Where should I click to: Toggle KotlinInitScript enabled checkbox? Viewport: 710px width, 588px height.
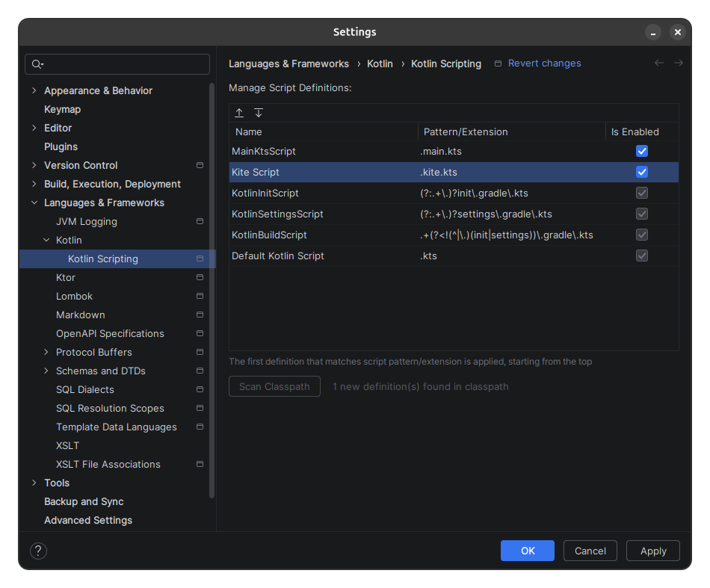[x=642, y=193]
